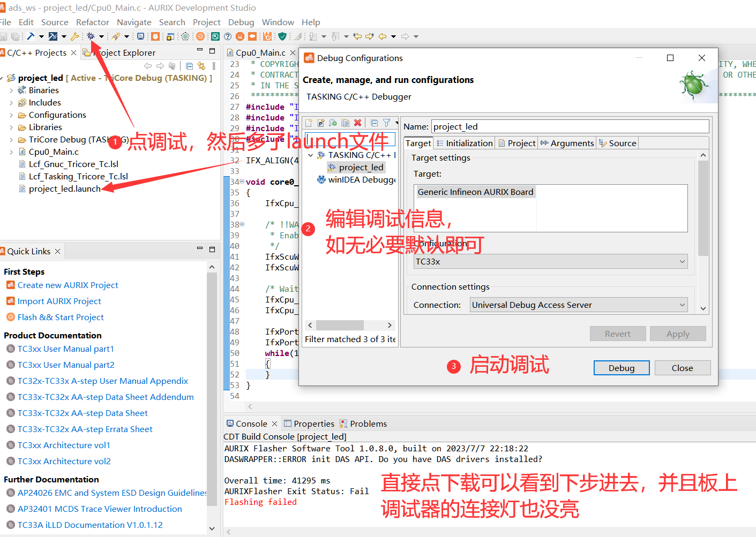Click the Debug button in dialog

tap(622, 368)
